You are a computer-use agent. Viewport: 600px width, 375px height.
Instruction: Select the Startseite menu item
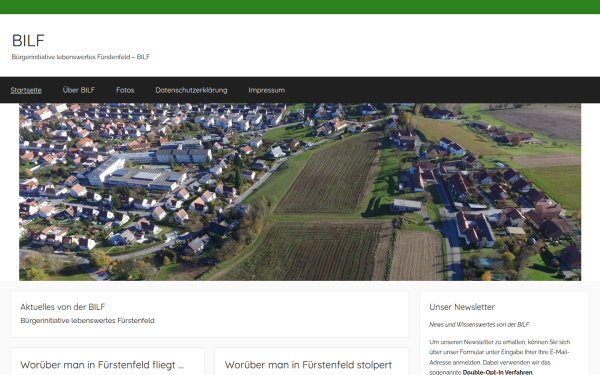[26, 90]
